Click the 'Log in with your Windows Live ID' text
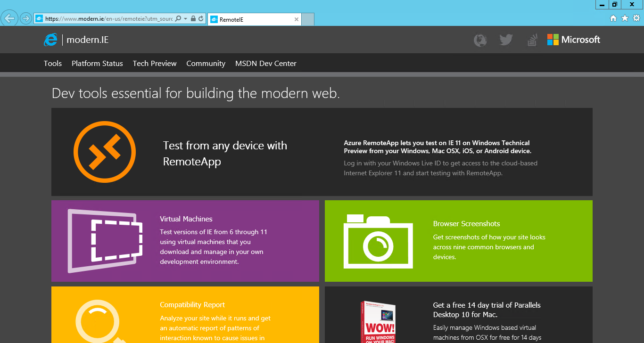The image size is (644, 343). click(x=440, y=168)
